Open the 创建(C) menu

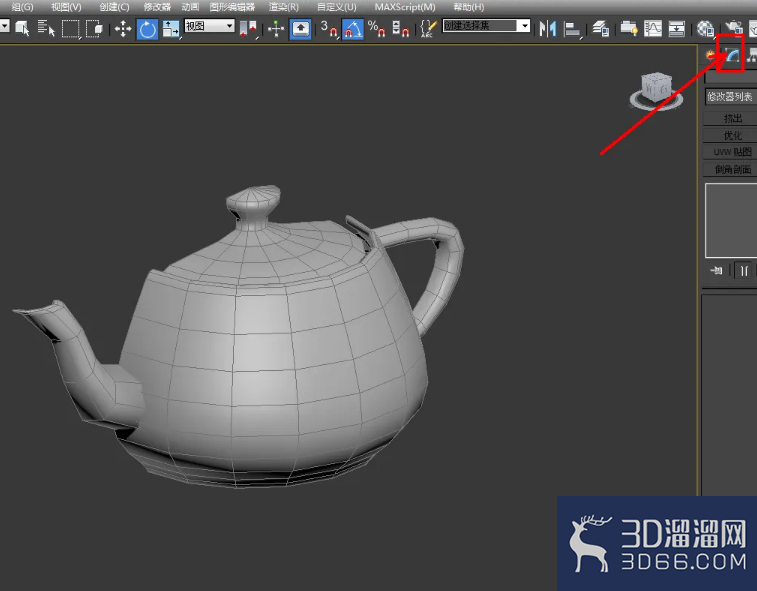click(114, 7)
